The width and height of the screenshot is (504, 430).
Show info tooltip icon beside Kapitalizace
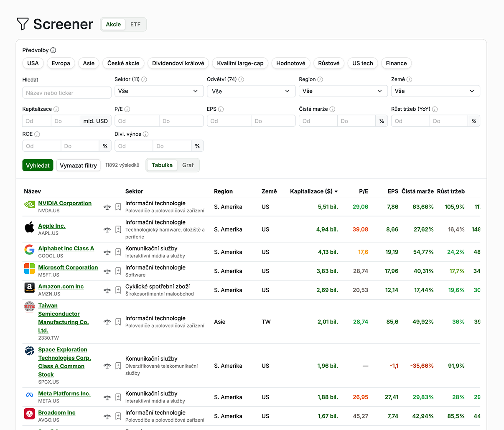pos(56,109)
